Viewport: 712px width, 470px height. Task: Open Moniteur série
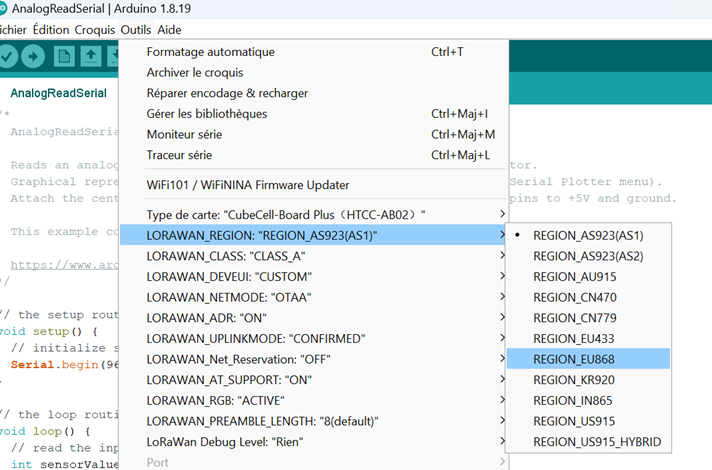pos(313,134)
